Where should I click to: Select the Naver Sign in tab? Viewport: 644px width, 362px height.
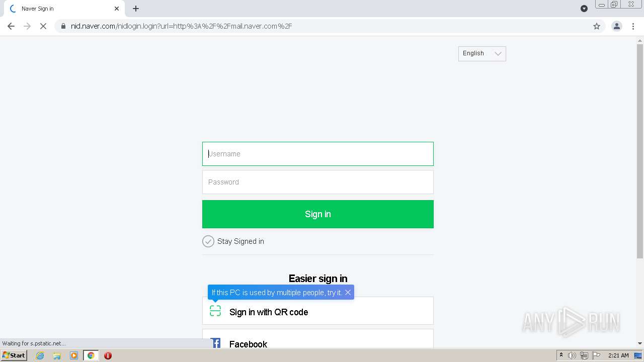coord(62,9)
